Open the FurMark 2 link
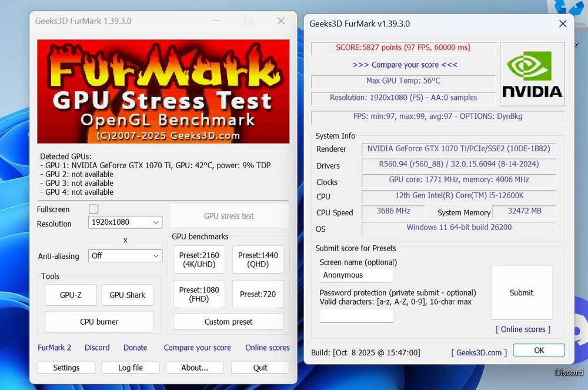The height and width of the screenshot is (390, 588). pos(54,348)
